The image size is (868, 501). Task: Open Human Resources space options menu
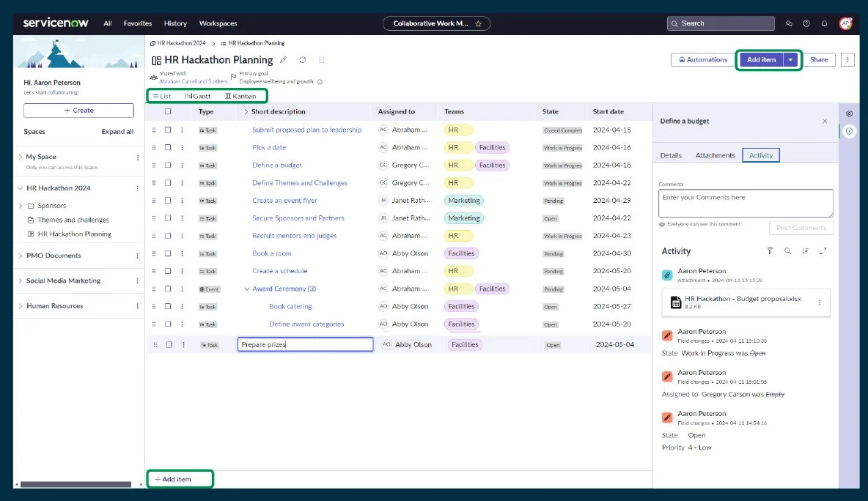(x=137, y=305)
